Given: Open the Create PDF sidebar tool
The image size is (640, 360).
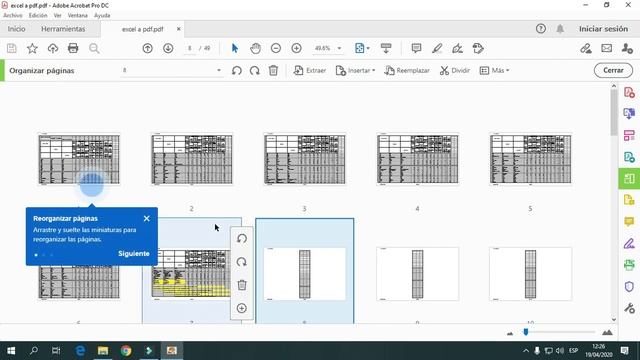Looking at the screenshot, I should pos(629,92).
